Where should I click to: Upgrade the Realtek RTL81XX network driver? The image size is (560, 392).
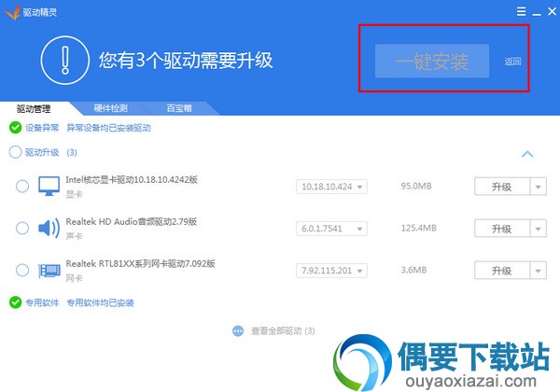click(x=502, y=271)
